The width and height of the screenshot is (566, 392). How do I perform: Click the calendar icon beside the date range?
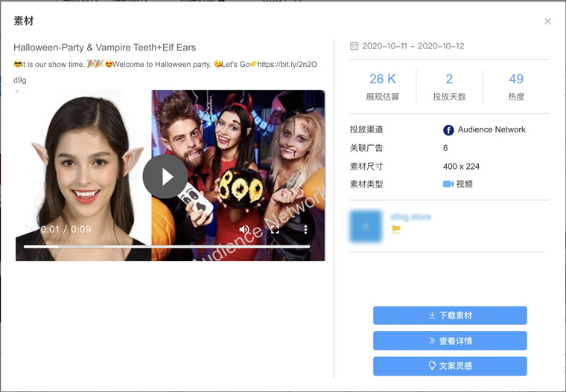(354, 46)
